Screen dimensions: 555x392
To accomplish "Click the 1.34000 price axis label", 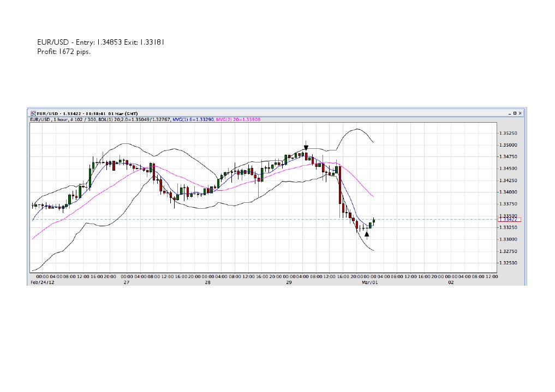I will click(x=508, y=192).
